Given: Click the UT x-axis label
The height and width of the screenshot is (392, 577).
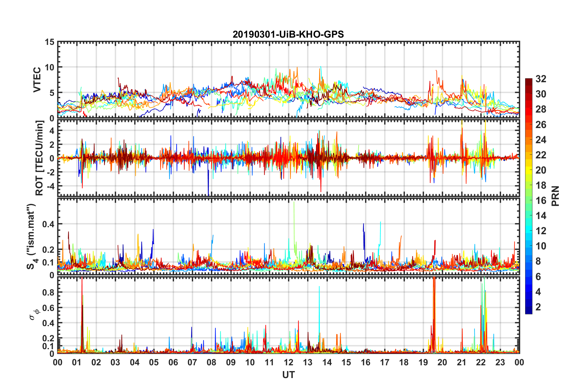Looking at the screenshot, I should 288,375.
